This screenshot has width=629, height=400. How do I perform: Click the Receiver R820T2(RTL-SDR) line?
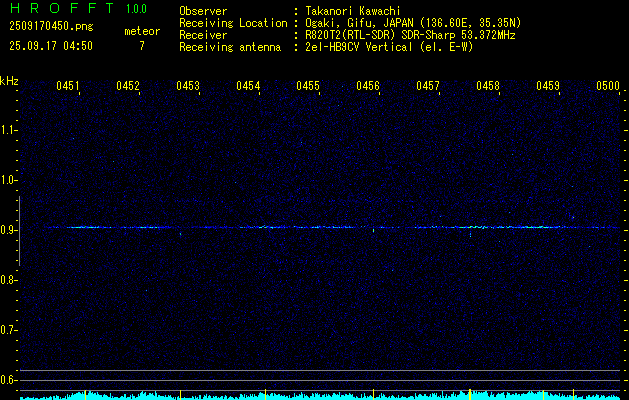click(x=410, y=35)
